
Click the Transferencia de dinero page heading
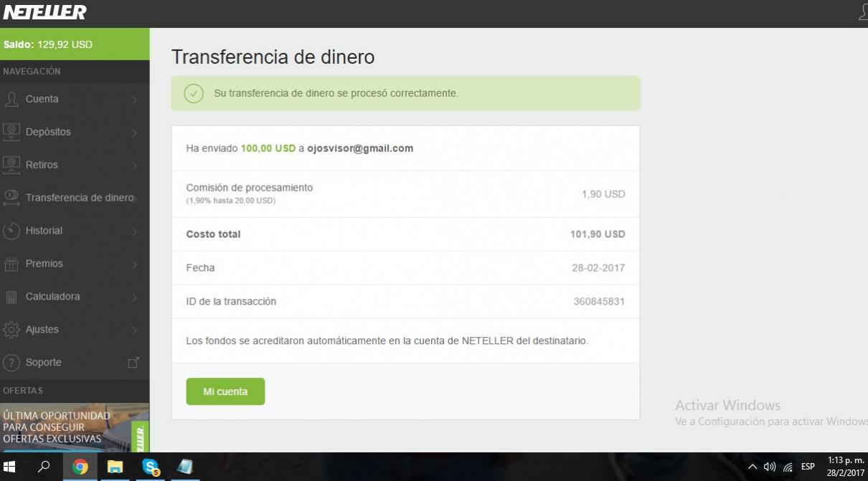click(273, 57)
